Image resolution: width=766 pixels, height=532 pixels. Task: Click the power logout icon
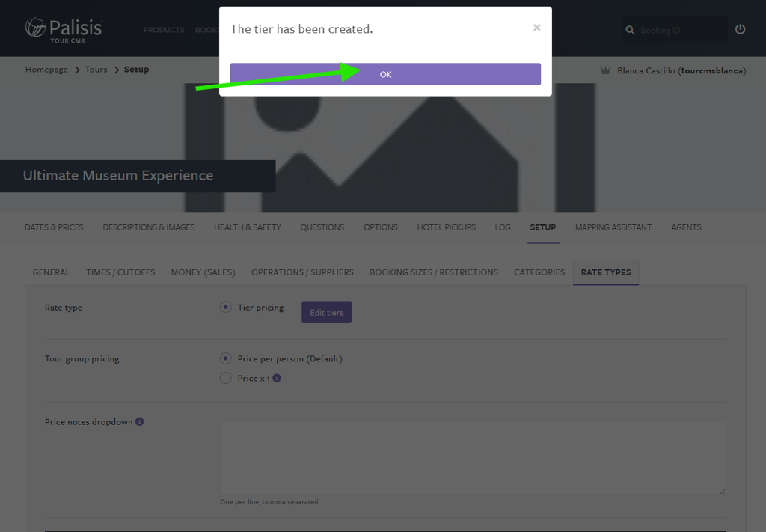(x=740, y=29)
